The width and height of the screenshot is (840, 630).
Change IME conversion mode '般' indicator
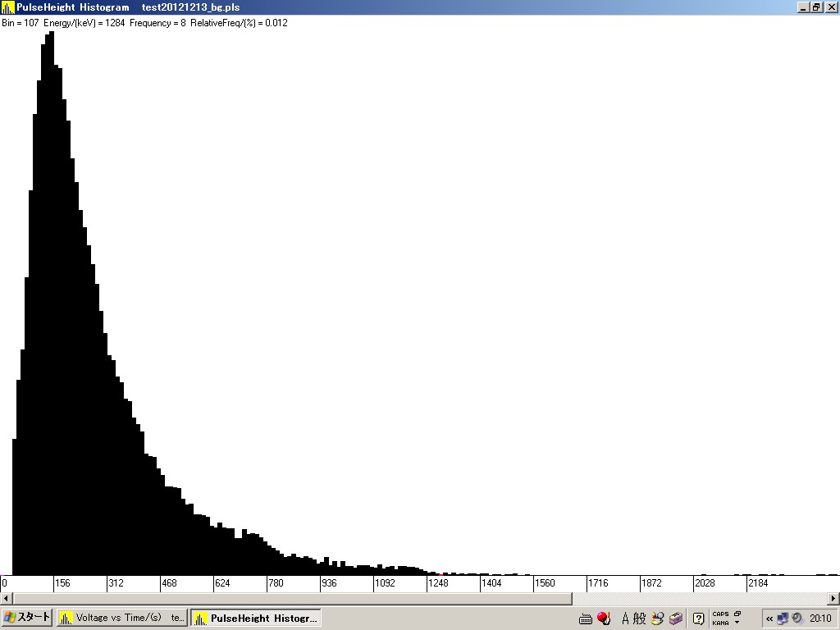pyautogui.click(x=640, y=619)
